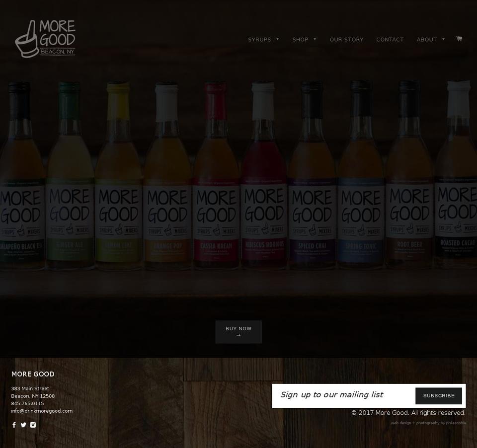Viewport: 477px width, 448px height.
Task: Visit Instagram via the footer icon
Action: pyautogui.click(x=33, y=425)
